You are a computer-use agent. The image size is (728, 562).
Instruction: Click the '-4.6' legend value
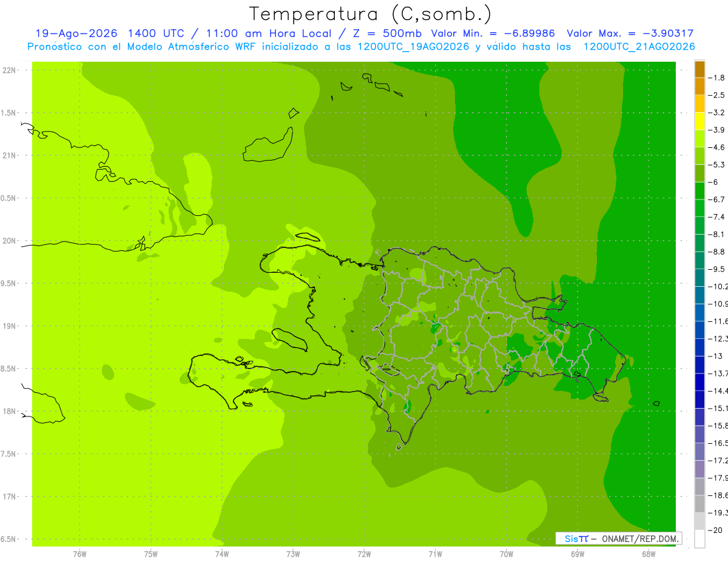point(717,147)
